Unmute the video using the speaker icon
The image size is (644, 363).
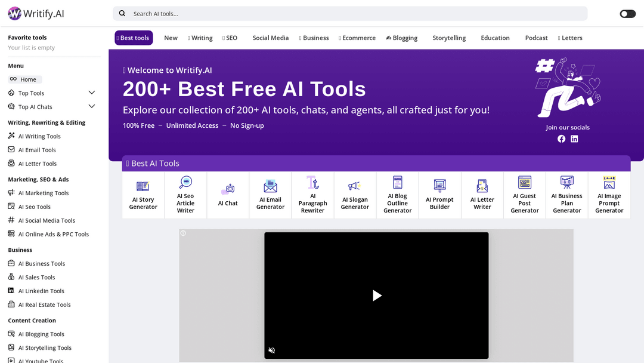272,350
